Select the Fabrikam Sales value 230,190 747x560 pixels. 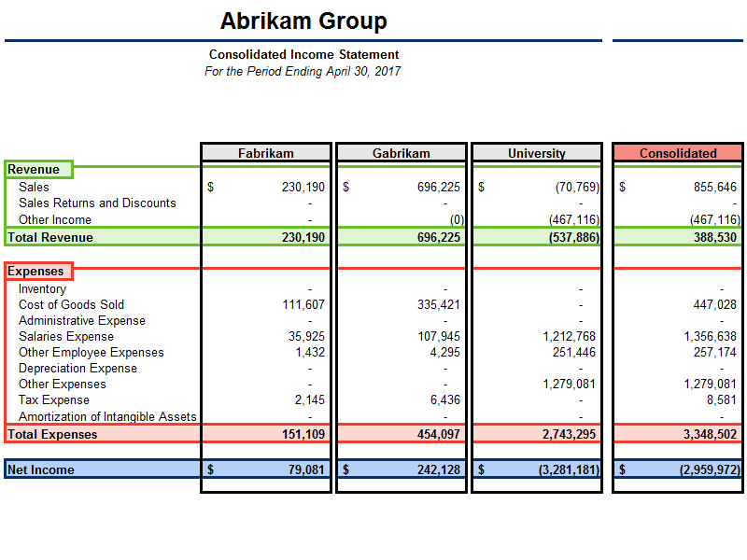point(303,188)
